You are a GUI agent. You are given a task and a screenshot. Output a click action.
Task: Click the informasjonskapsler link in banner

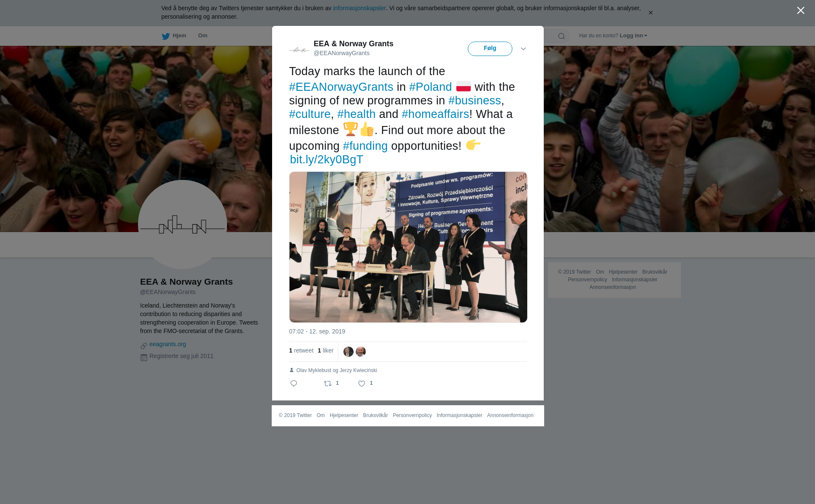359,8
